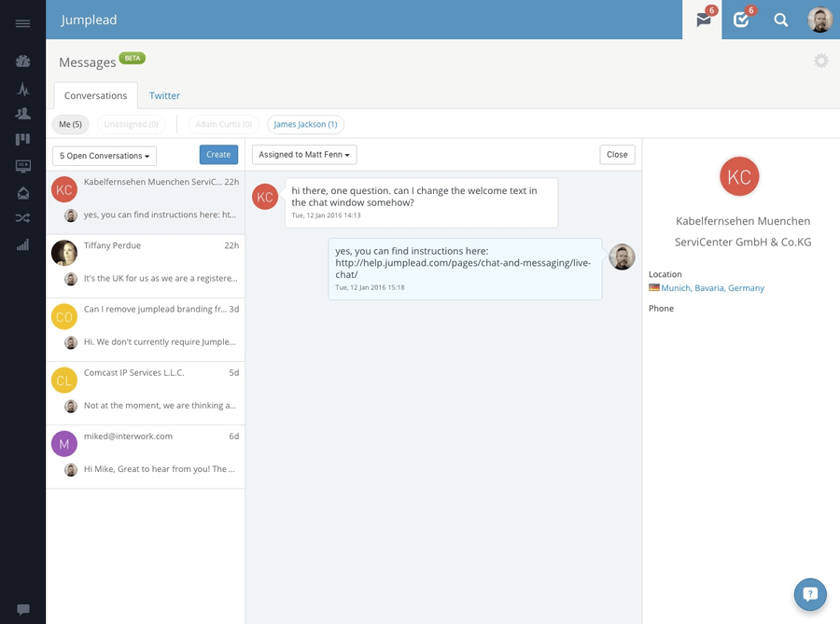Open the Munich, Bavaria, Germany location link

712,288
